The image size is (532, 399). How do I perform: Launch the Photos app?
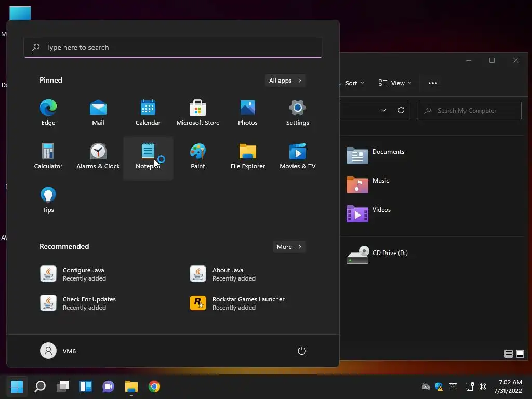pos(248,113)
